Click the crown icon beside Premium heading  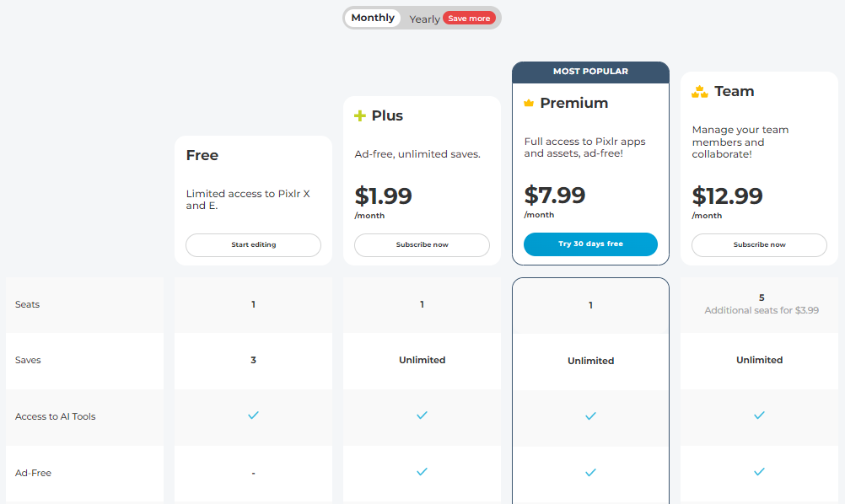529,102
